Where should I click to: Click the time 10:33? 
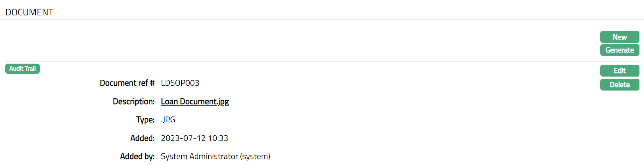click(x=218, y=138)
